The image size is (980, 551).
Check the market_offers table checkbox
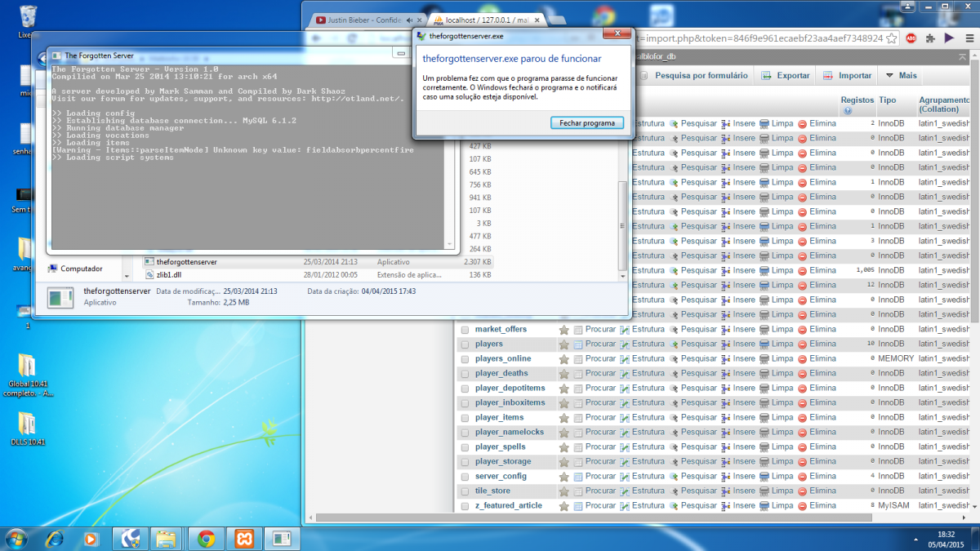(x=465, y=330)
